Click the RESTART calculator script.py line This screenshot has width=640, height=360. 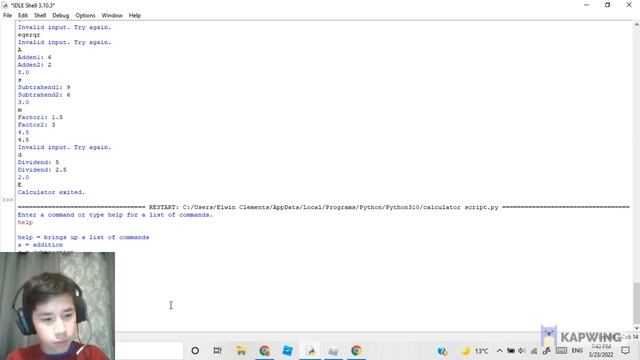coord(323,207)
